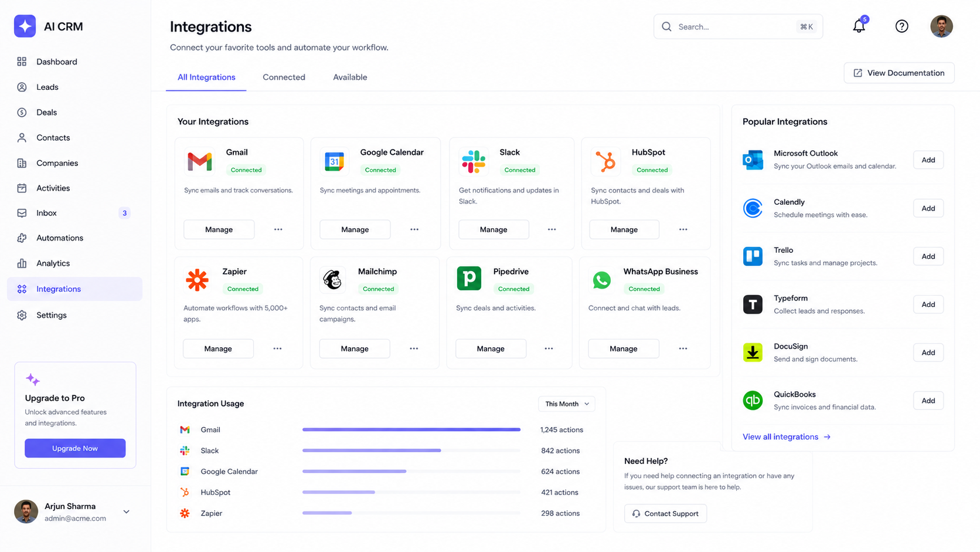Click the WhatsApp Business logo icon
Viewport: 980px width, 552px height.
601,280
